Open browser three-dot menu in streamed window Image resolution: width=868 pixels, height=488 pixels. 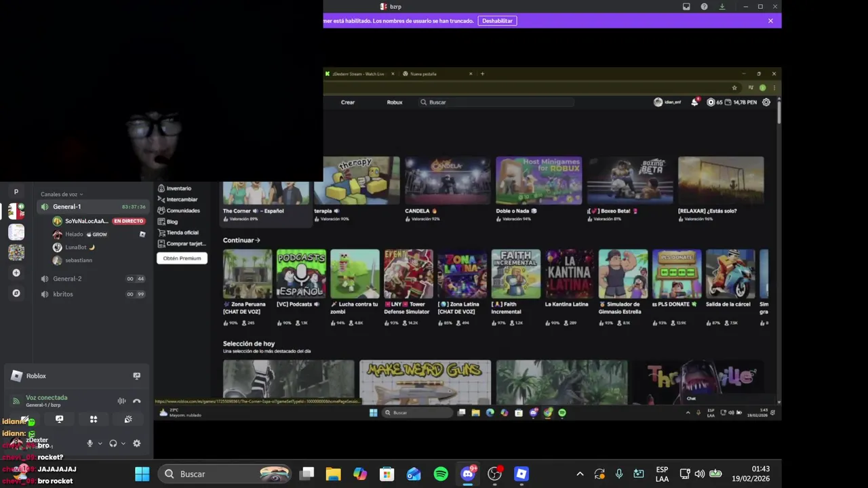tap(774, 87)
